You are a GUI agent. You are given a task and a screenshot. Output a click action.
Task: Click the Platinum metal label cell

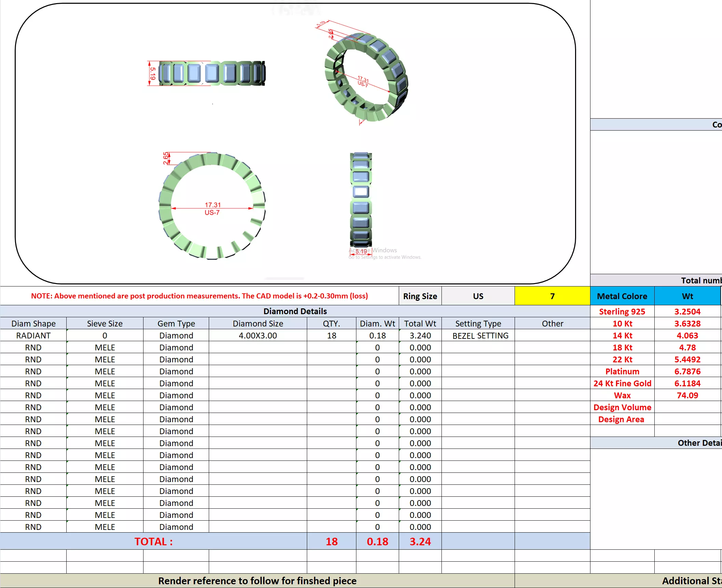[x=622, y=371]
